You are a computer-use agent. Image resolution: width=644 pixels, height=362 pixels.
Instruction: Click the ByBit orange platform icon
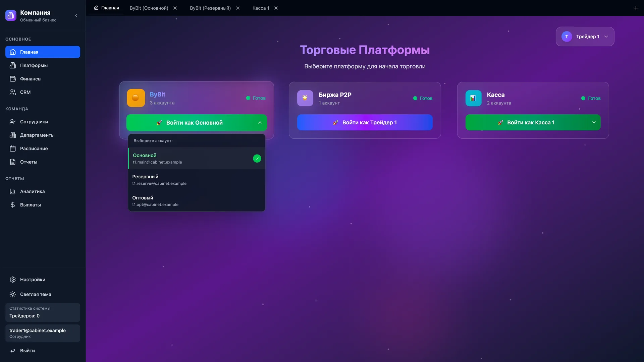136,98
